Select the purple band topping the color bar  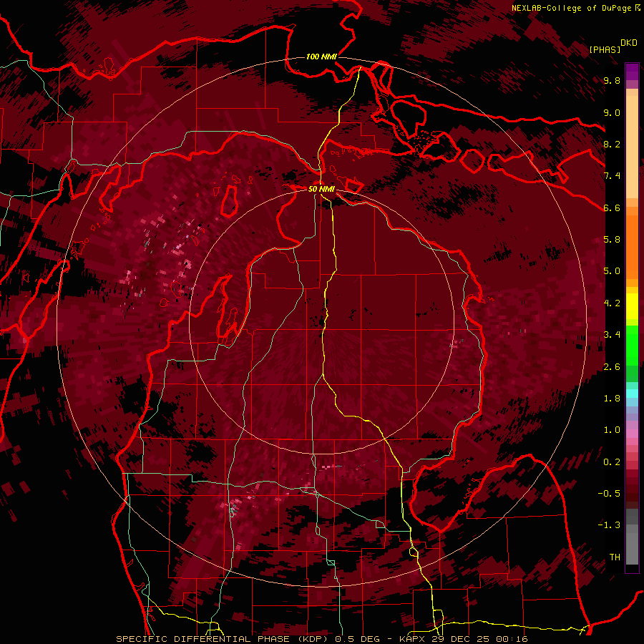(632, 72)
